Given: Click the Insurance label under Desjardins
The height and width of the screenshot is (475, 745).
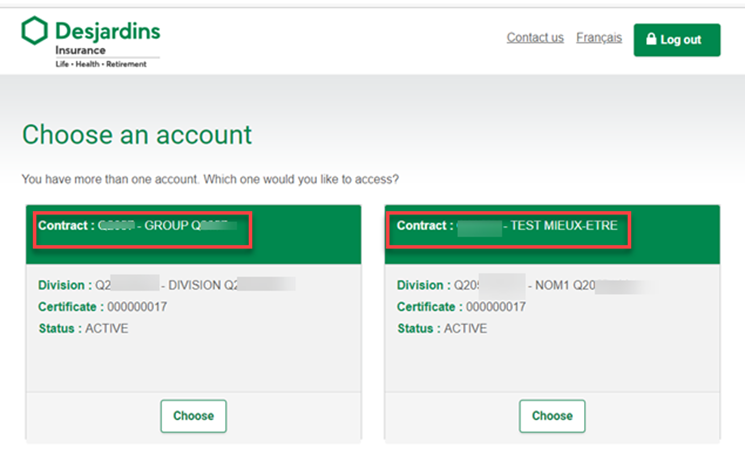Looking at the screenshot, I should pos(80,50).
